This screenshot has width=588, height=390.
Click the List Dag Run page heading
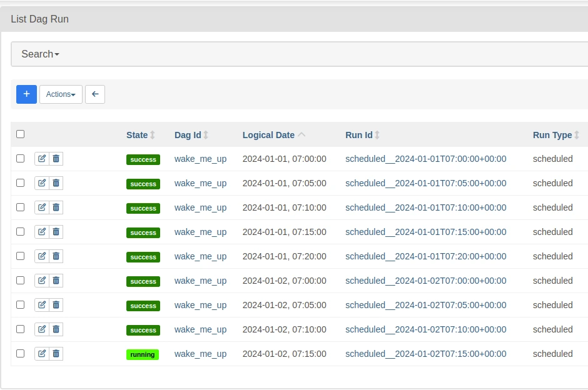(40, 19)
